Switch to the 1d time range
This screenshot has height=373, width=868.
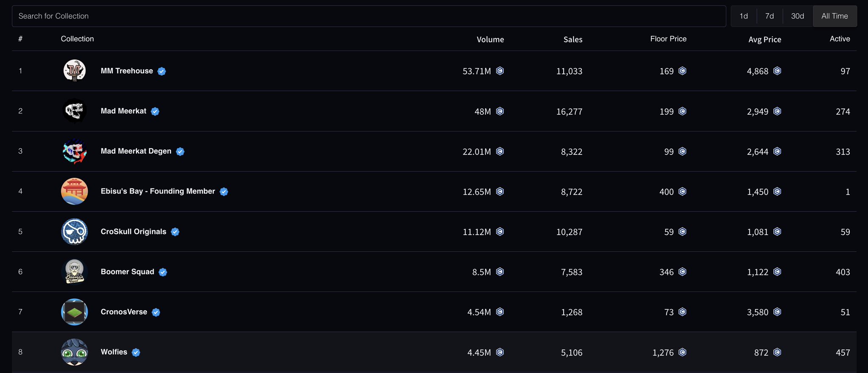pos(744,16)
